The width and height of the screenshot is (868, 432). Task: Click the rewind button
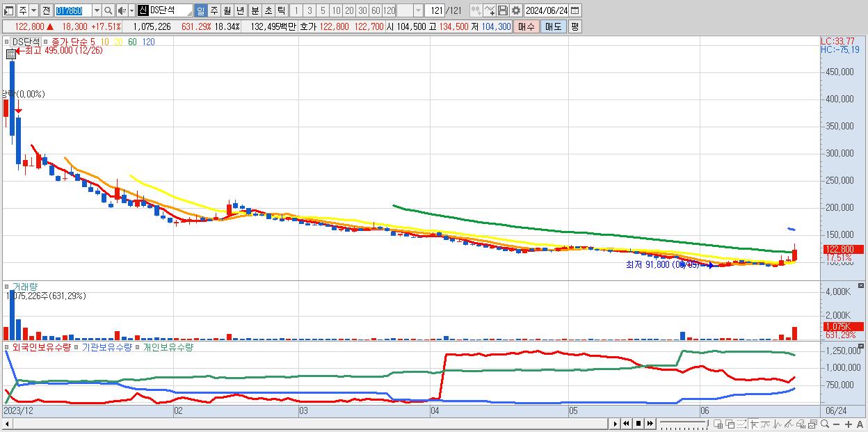[626, 424]
